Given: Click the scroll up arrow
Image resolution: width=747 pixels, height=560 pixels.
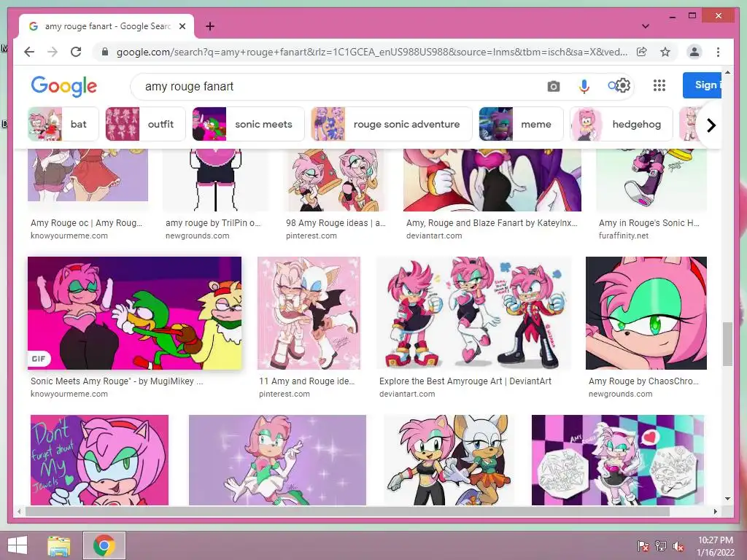Looking at the screenshot, I should [727, 72].
